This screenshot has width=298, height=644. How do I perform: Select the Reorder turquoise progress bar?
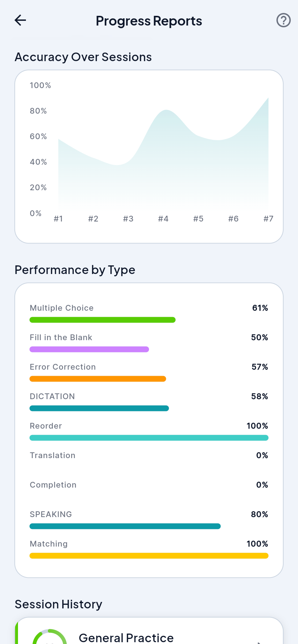pos(149,438)
